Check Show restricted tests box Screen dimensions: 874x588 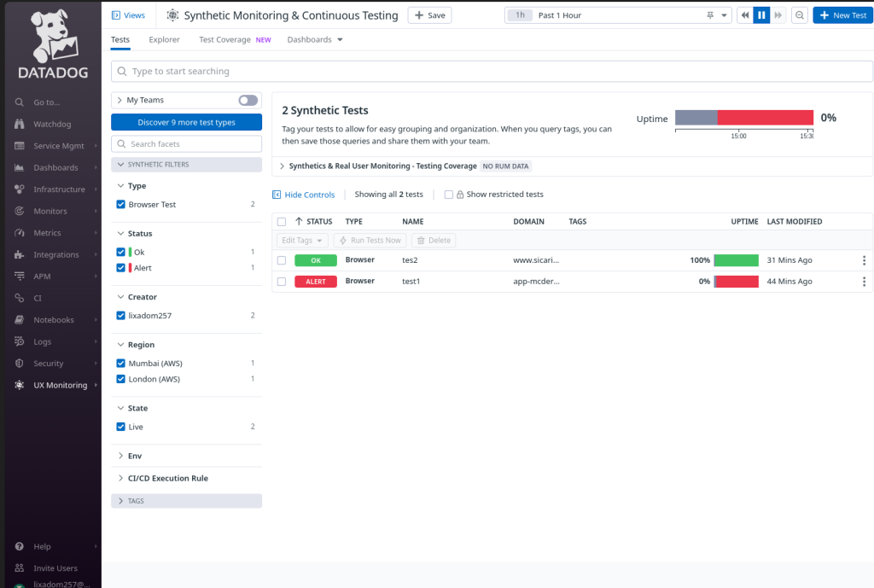449,195
